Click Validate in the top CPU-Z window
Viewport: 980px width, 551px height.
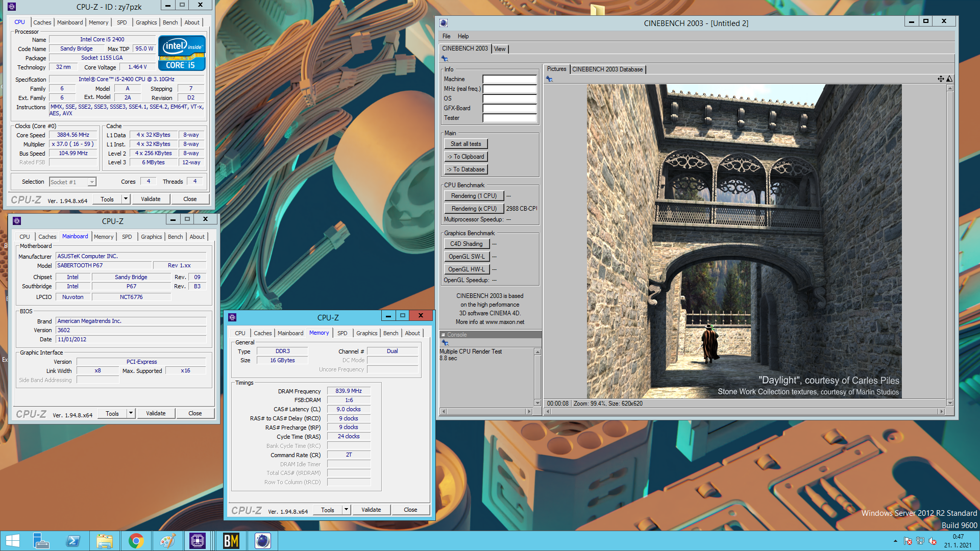tap(151, 199)
